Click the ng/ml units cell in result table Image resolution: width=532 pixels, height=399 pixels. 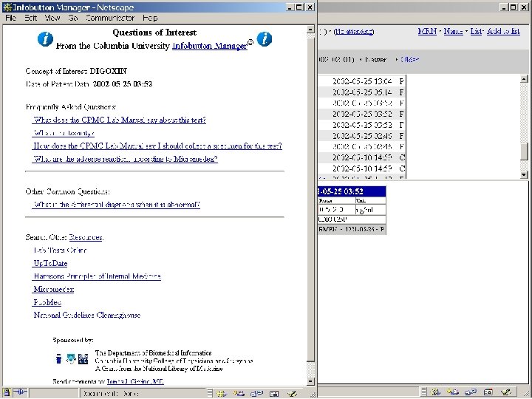pyautogui.click(x=370, y=210)
